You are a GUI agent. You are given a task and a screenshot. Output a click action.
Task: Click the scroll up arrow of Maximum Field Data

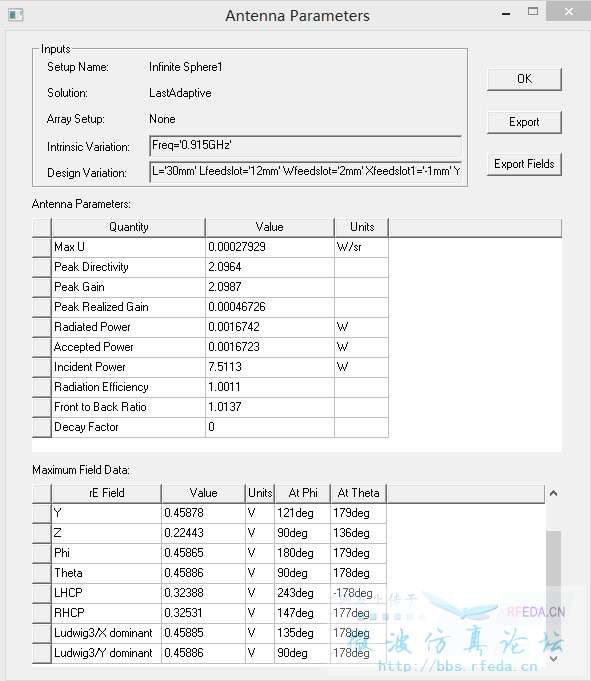click(x=553, y=493)
